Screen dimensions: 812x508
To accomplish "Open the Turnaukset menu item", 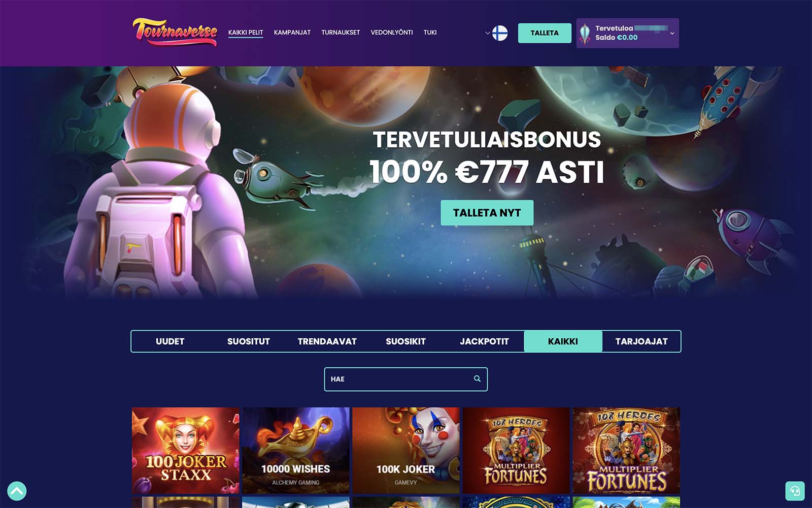I will [341, 33].
